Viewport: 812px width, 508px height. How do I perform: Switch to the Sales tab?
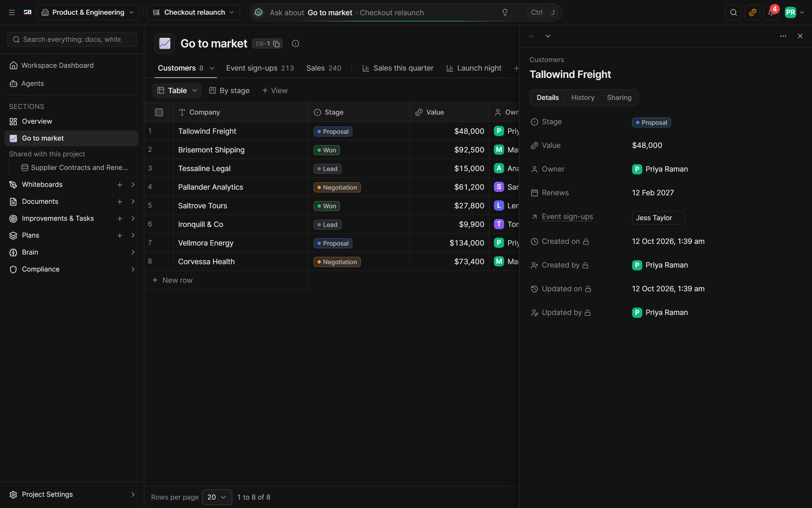click(x=323, y=68)
